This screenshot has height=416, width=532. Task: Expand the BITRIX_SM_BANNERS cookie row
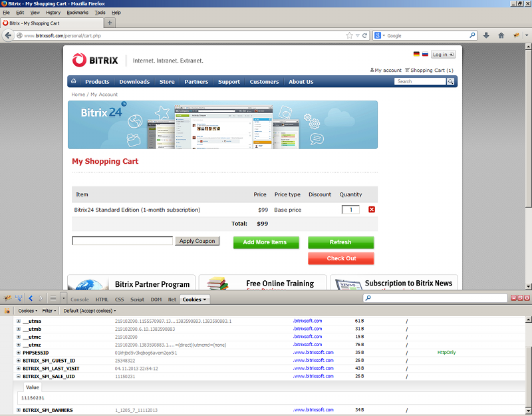[19, 410]
